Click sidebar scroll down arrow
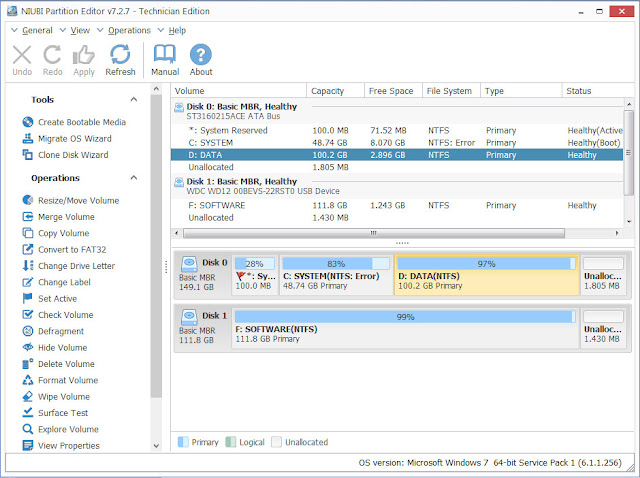 [x=156, y=446]
